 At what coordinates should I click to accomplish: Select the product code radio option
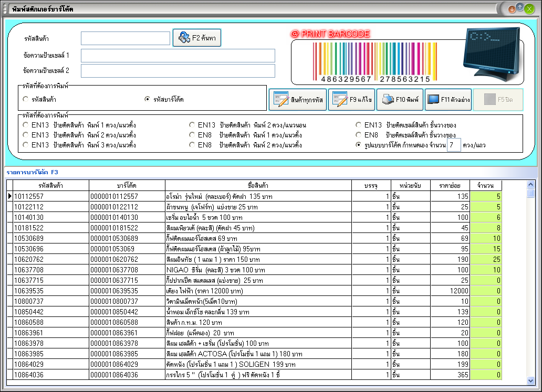(25, 99)
